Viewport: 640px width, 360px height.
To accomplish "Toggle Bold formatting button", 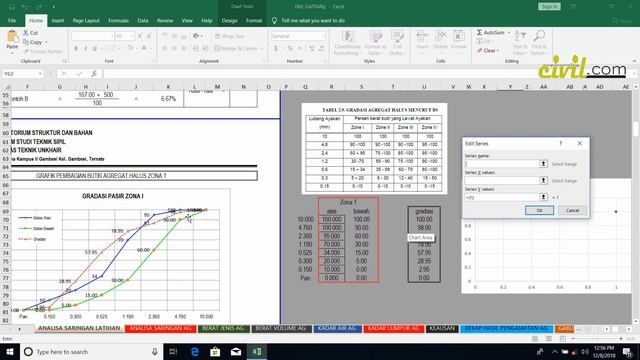I will [76, 48].
